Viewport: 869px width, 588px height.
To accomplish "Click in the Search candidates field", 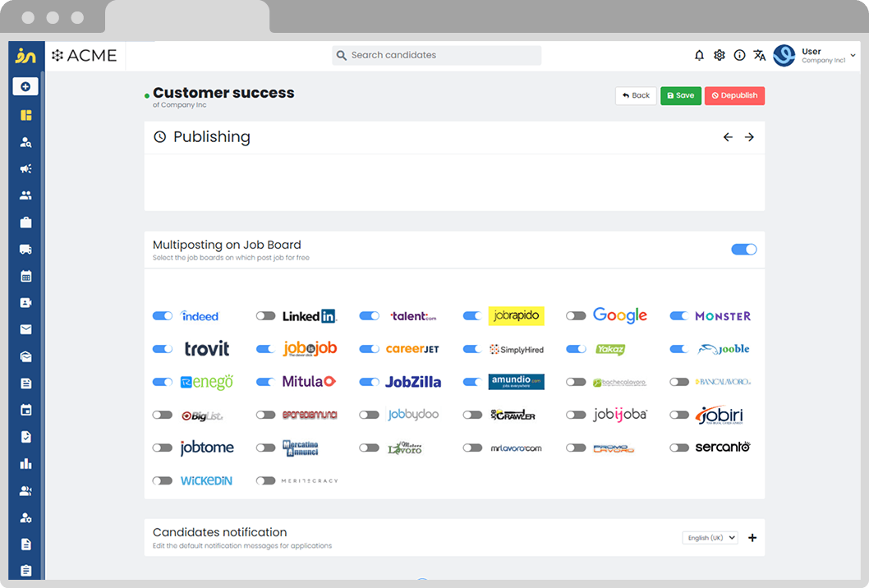I will click(x=437, y=55).
